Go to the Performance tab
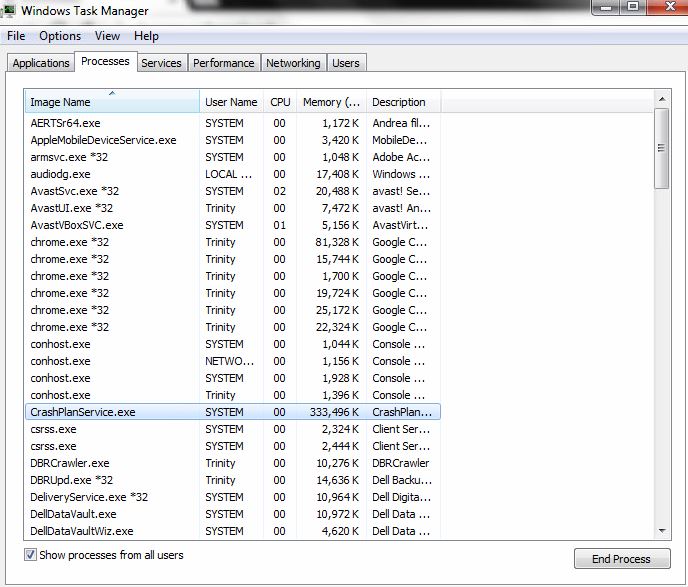 (x=224, y=63)
